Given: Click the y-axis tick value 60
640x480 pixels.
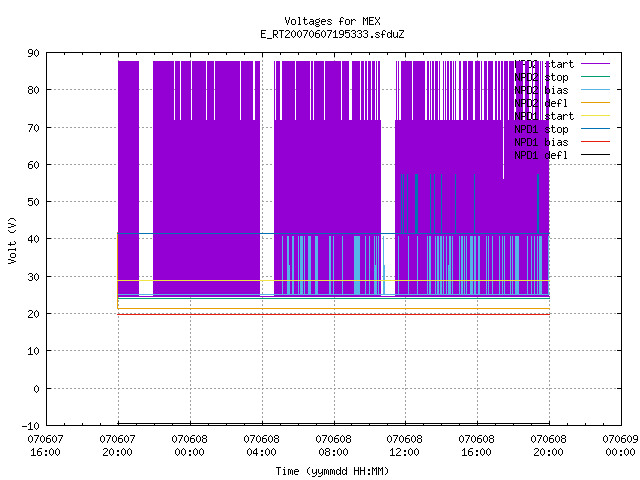Looking at the screenshot, I should pos(33,165).
